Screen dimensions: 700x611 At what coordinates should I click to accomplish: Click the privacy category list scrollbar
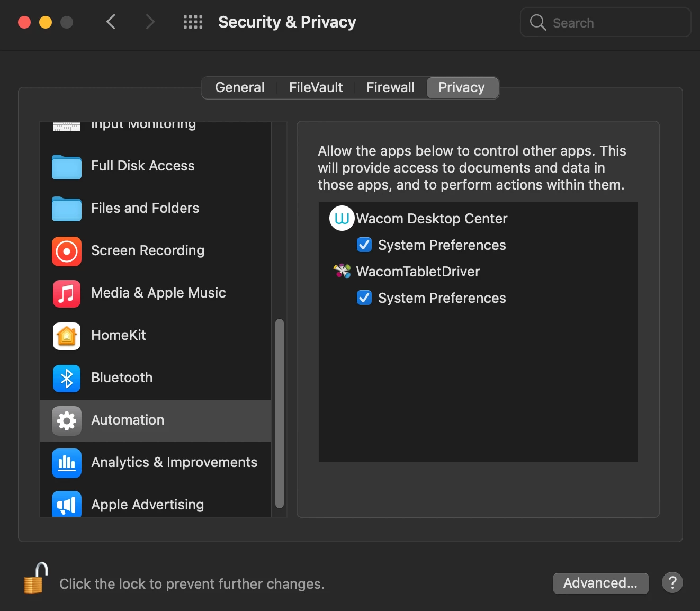point(280,414)
